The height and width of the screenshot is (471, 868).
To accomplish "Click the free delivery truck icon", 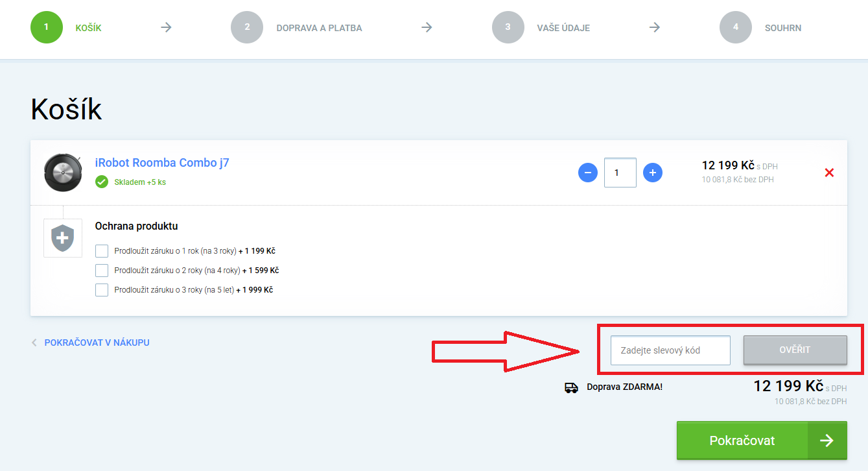I will point(571,387).
